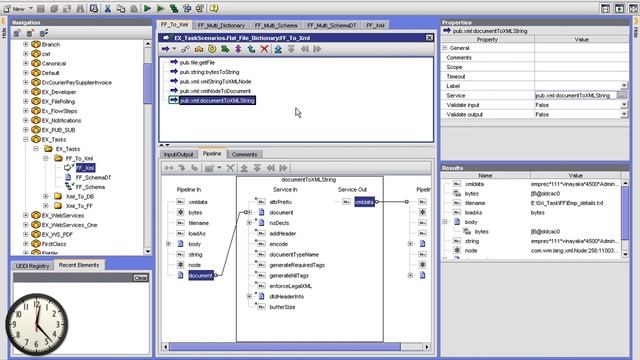
Task: Switch to FF_Multi_Schema tab
Action: pyautogui.click(x=276, y=25)
